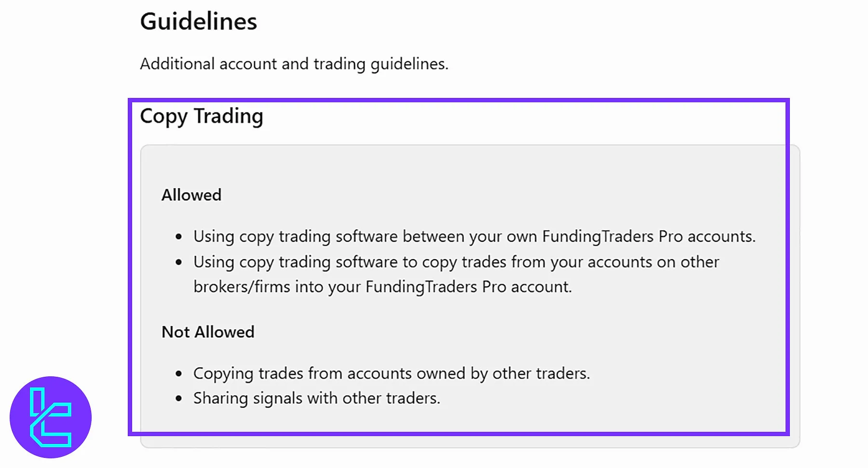This screenshot has width=868, height=468.
Task: Click bullet dot before 'Sharing signals' item
Action: [179, 399]
